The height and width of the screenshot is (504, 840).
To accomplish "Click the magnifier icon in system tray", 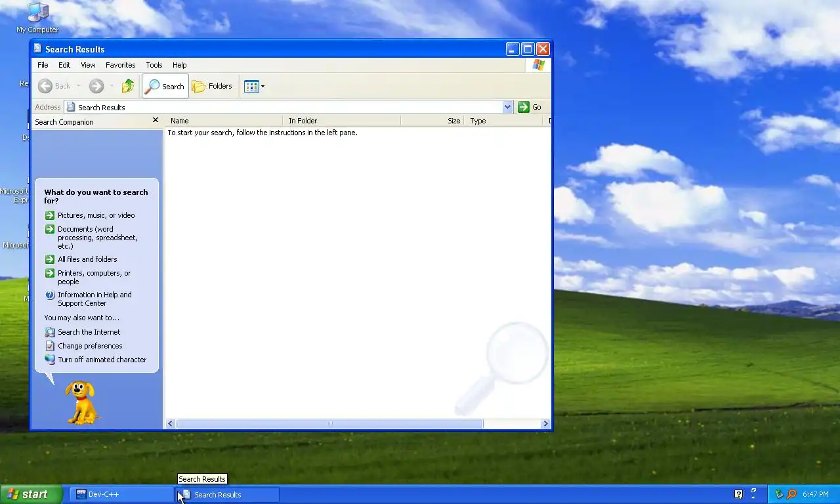I will click(x=791, y=494).
